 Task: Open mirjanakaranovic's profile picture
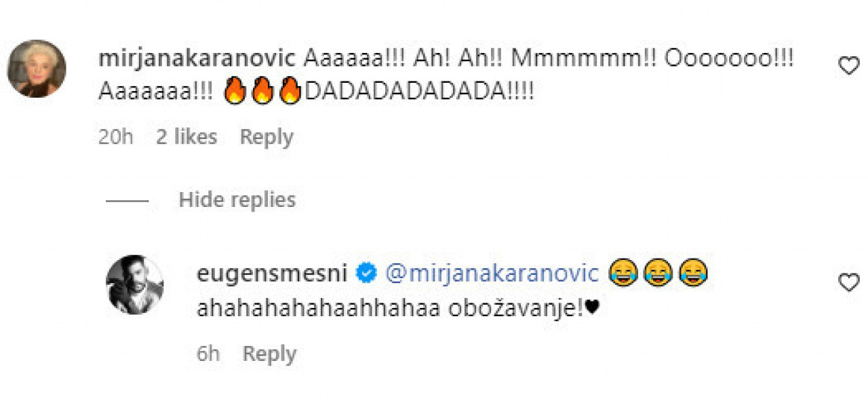click(37, 69)
